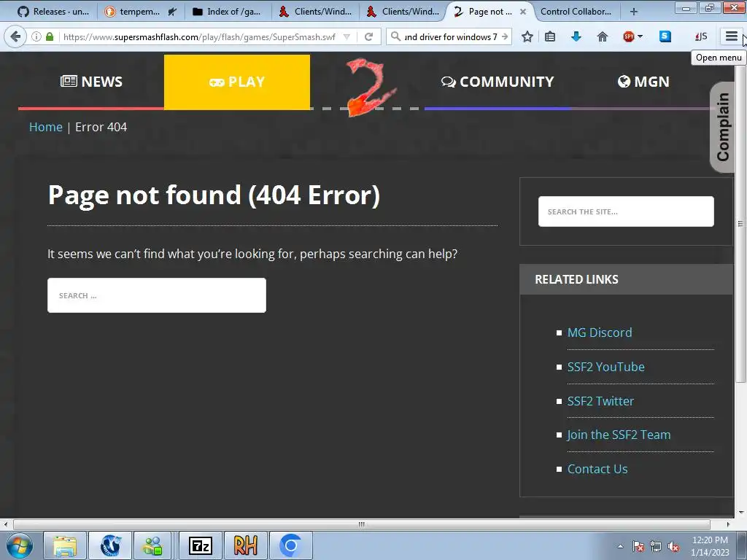Click the main content Search field
The image size is (747, 560).
157,295
